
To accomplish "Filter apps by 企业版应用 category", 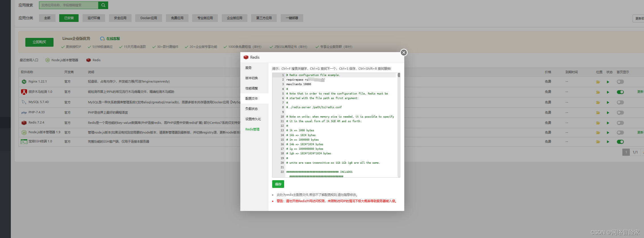I will (x=235, y=18).
